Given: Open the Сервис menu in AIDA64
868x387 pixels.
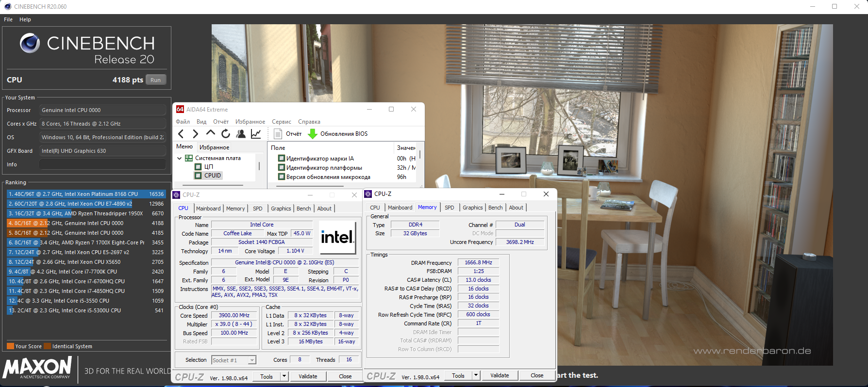Looking at the screenshot, I should pos(281,122).
